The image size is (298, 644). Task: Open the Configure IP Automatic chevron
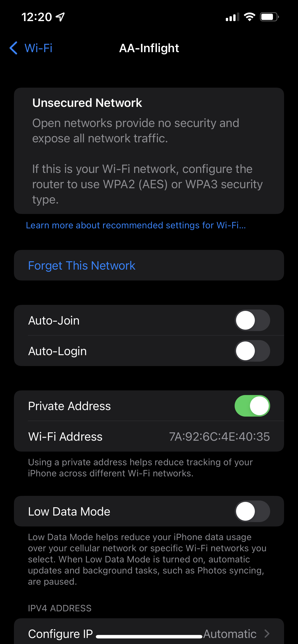(267, 634)
